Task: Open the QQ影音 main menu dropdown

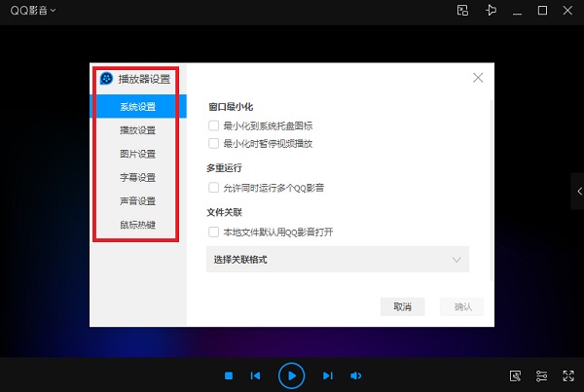Action: (33, 11)
